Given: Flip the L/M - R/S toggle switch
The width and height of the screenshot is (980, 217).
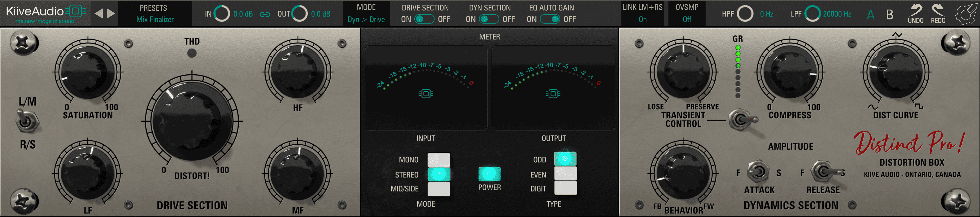Looking at the screenshot, I should (x=27, y=121).
